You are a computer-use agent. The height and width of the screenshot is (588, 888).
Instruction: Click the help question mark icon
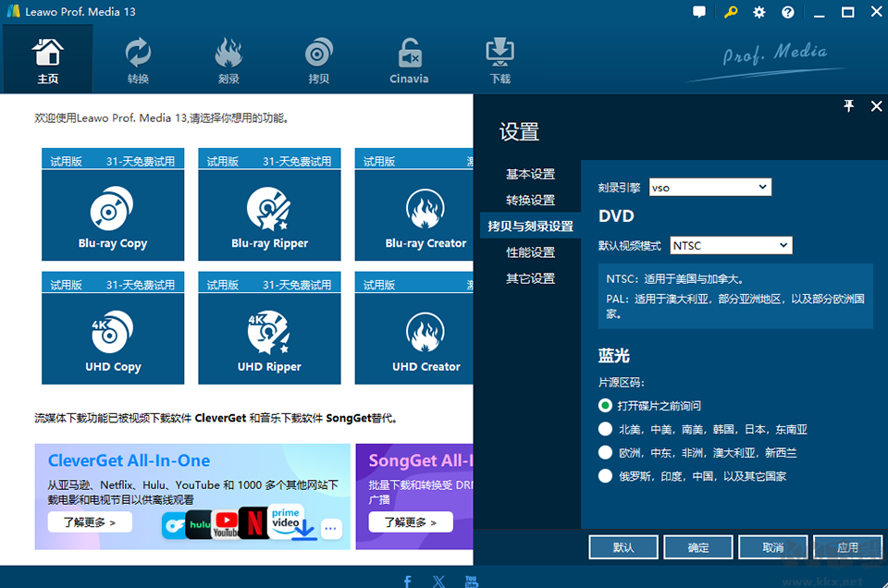[788, 12]
